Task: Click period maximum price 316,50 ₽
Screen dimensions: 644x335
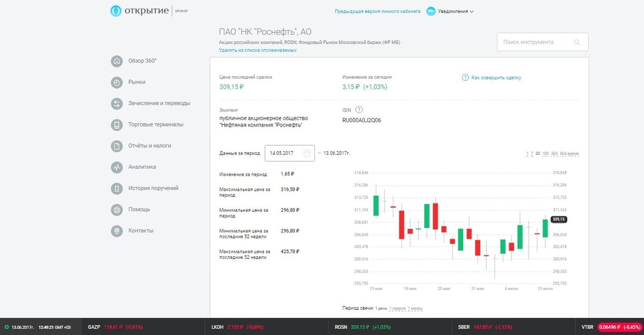Action: (290, 189)
